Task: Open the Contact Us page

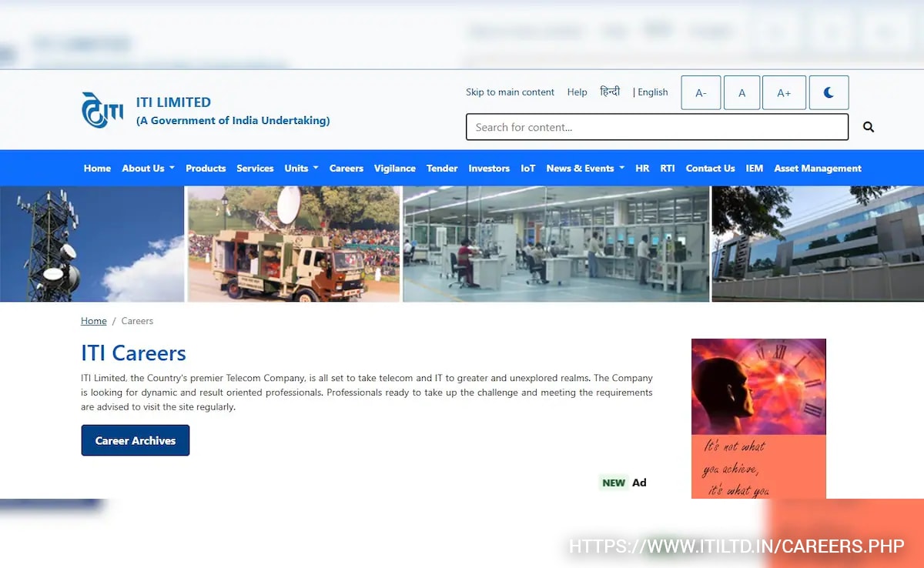Action: tap(710, 168)
